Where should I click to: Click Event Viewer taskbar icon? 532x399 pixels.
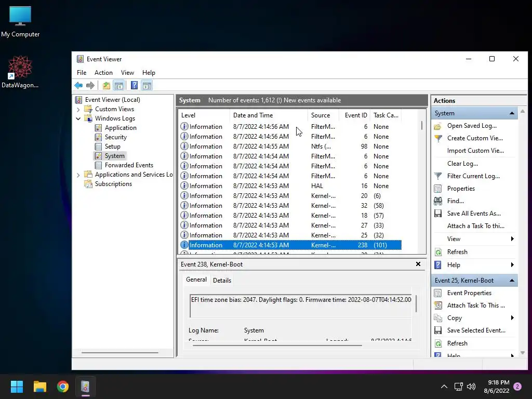click(86, 387)
